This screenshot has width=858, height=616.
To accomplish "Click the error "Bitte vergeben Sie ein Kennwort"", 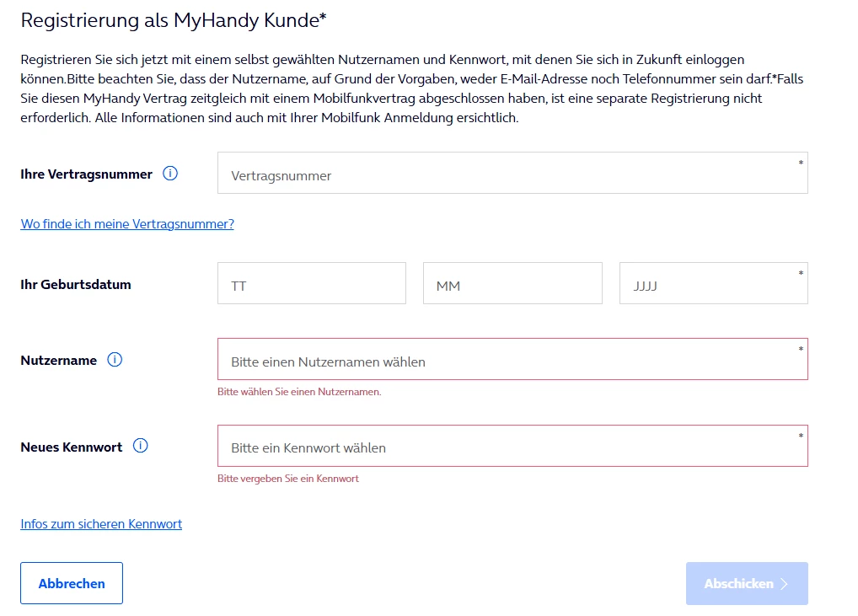I will click(288, 479).
